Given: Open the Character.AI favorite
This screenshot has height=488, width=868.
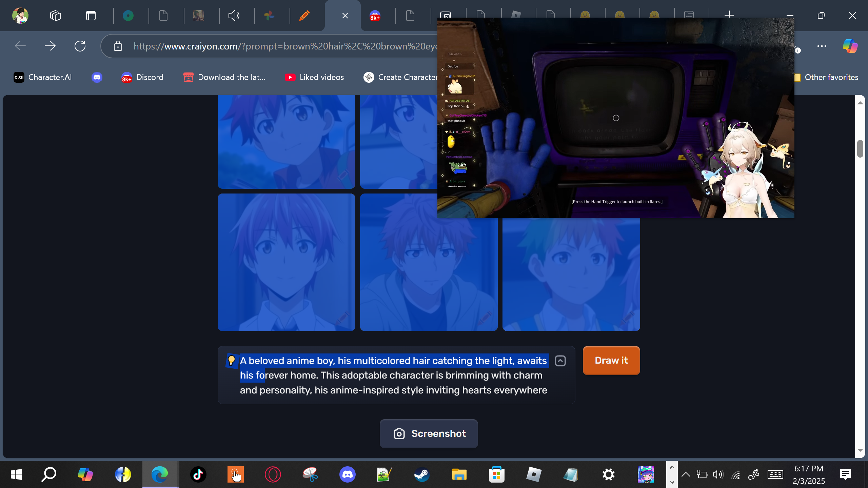Looking at the screenshot, I should (43, 77).
